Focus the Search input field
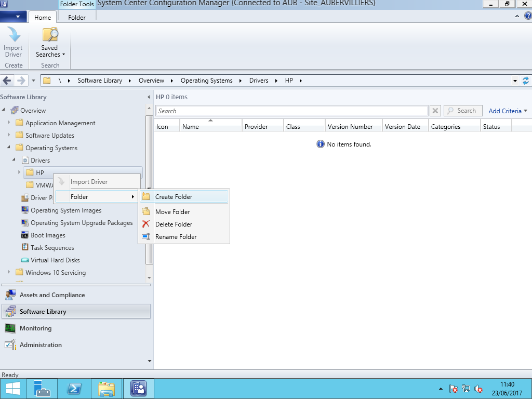 [292, 111]
